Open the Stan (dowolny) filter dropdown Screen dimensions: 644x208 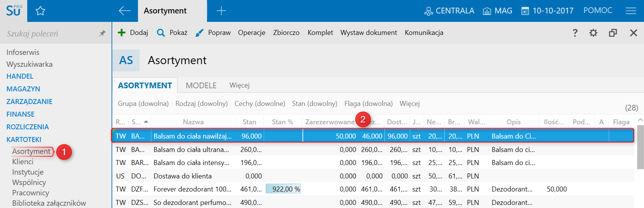314,104
